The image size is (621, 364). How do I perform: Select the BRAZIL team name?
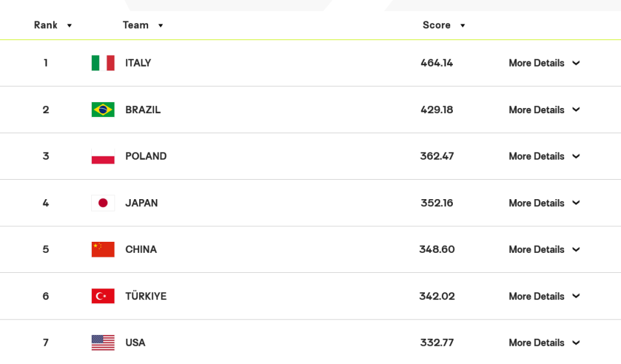click(143, 110)
